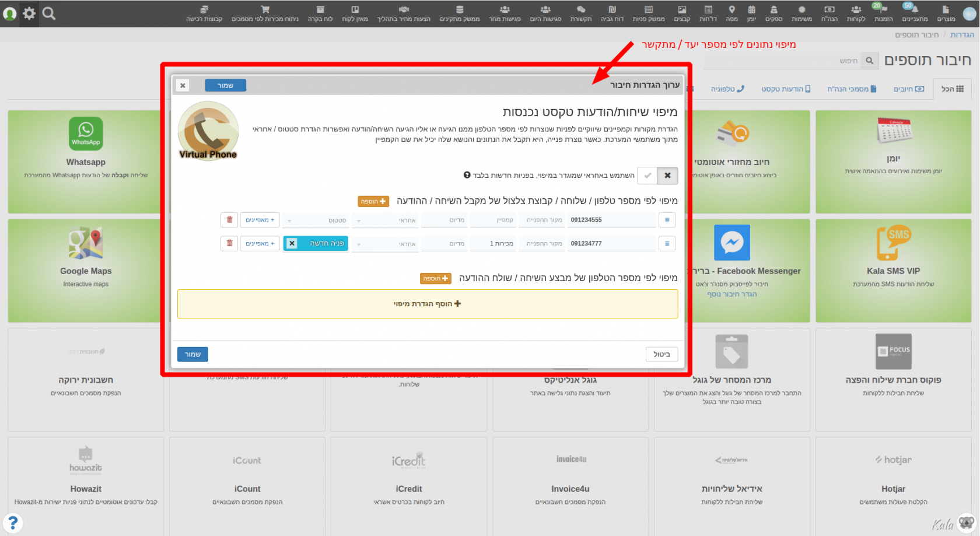
Task: Open the help question mark icon
Action: 13,523
